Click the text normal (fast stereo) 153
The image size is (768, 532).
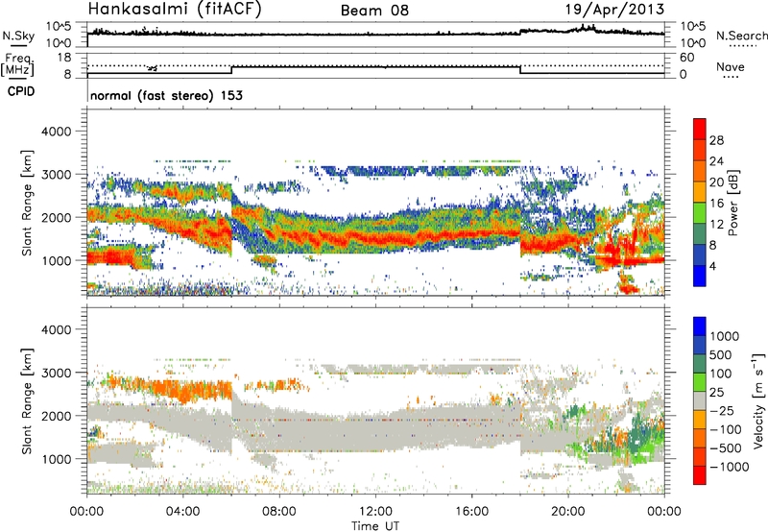click(166, 95)
